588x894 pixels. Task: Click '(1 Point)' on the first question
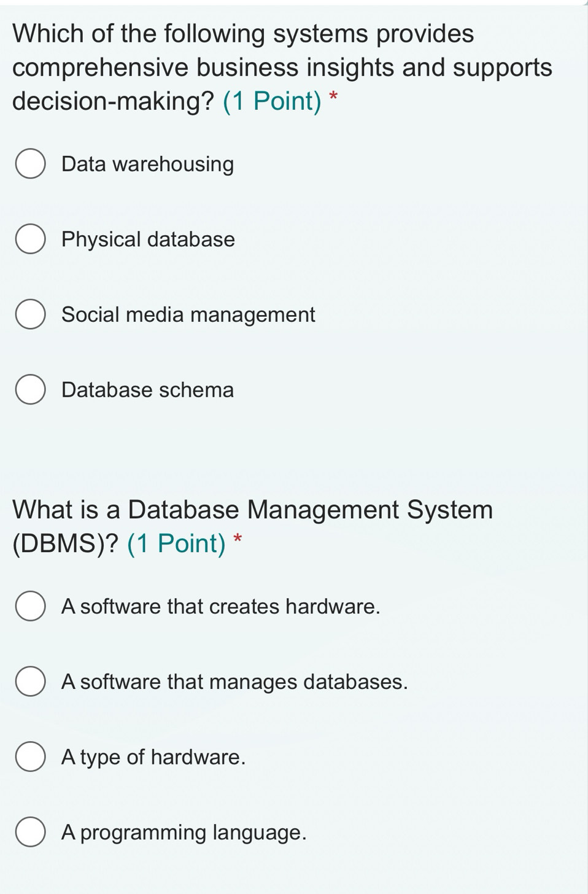[x=274, y=100]
